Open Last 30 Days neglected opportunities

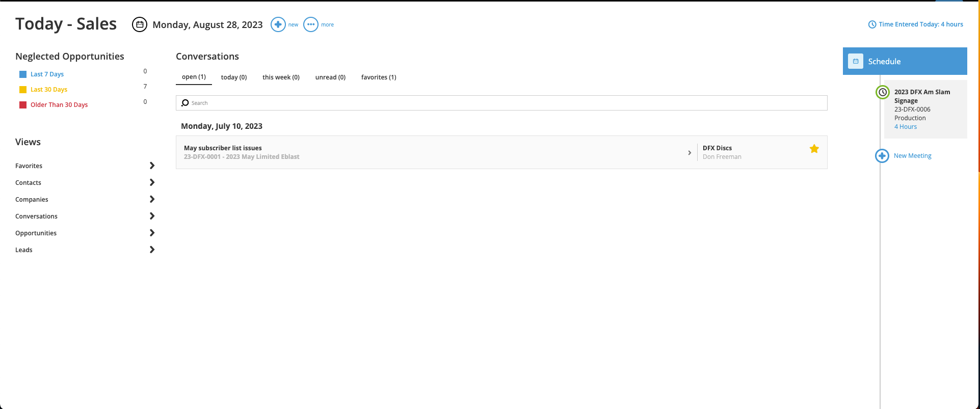49,90
